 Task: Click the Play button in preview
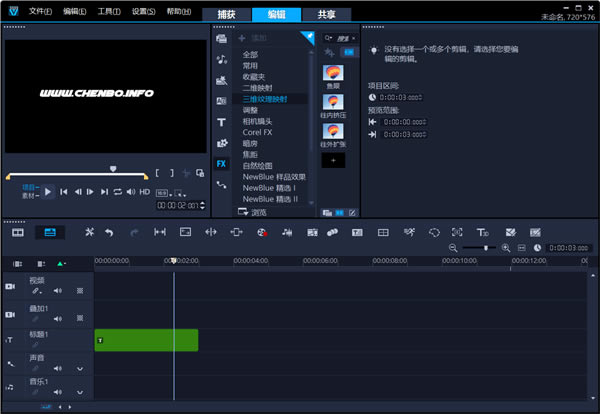48,191
